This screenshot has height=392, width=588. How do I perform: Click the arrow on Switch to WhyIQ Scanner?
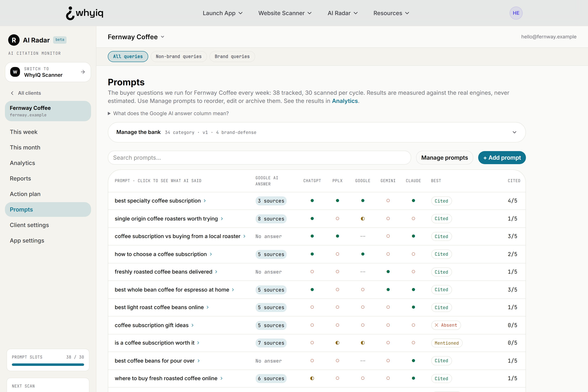point(83,72)
